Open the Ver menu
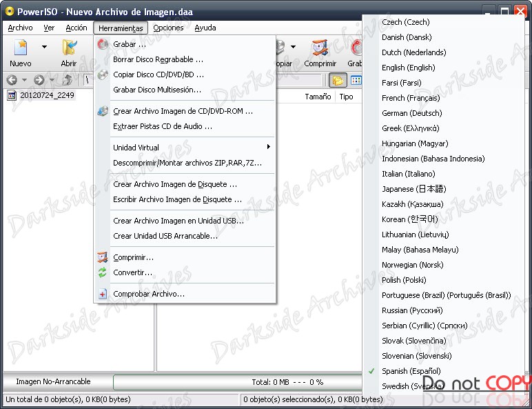Viewport: 532px width, 409px height. [x=49, y=28]
